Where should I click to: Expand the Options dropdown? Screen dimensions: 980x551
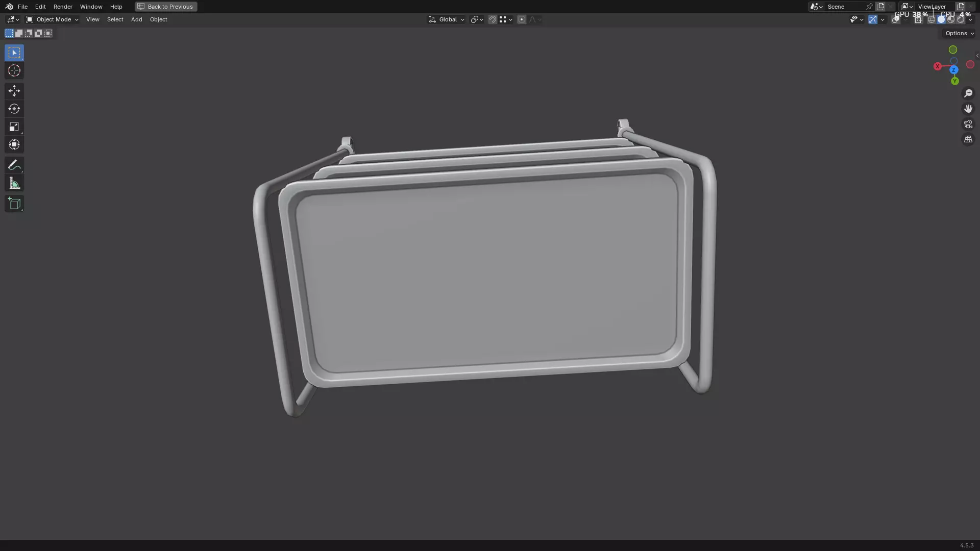pos(959,33)
